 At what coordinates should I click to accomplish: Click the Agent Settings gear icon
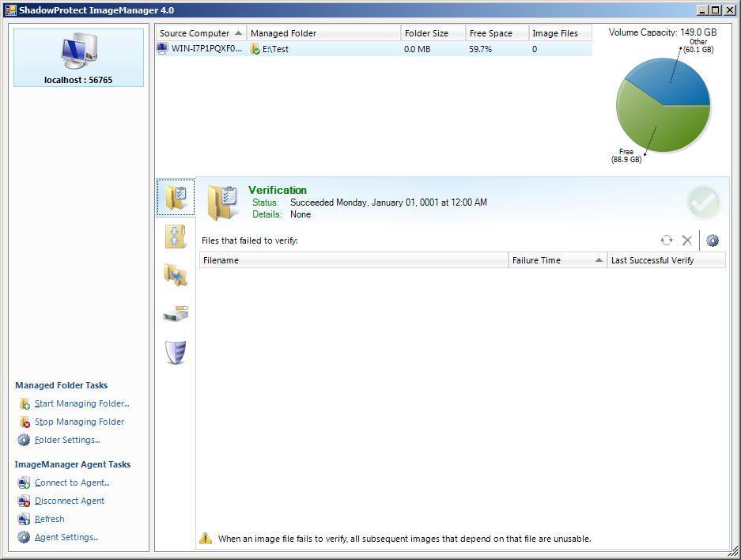24,537
